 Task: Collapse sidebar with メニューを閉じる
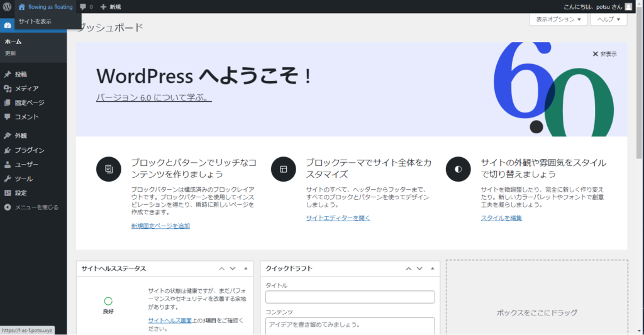tap(36, 207)
